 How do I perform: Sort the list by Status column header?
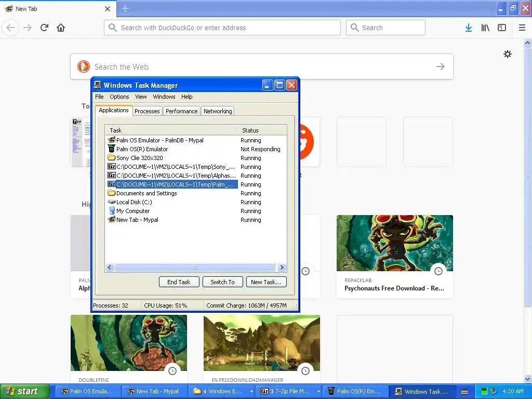point(262,130)
